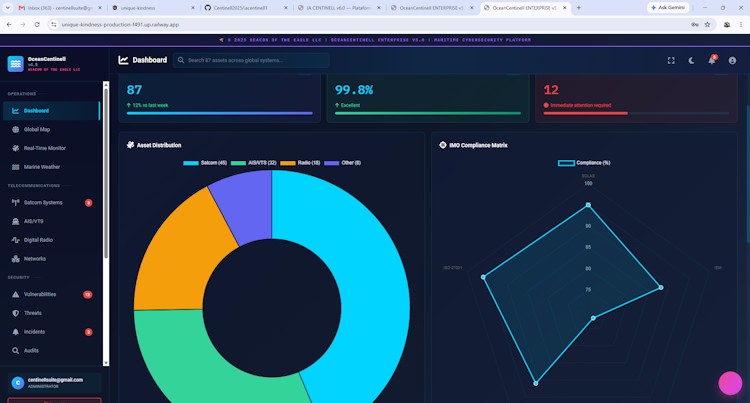
Task: Open the tab search dropdown arrow
Action: pos(8,8)
